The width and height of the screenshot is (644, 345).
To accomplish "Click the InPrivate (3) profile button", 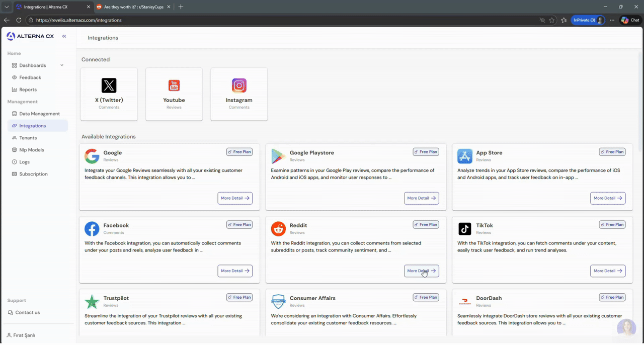I will point(588,20).
